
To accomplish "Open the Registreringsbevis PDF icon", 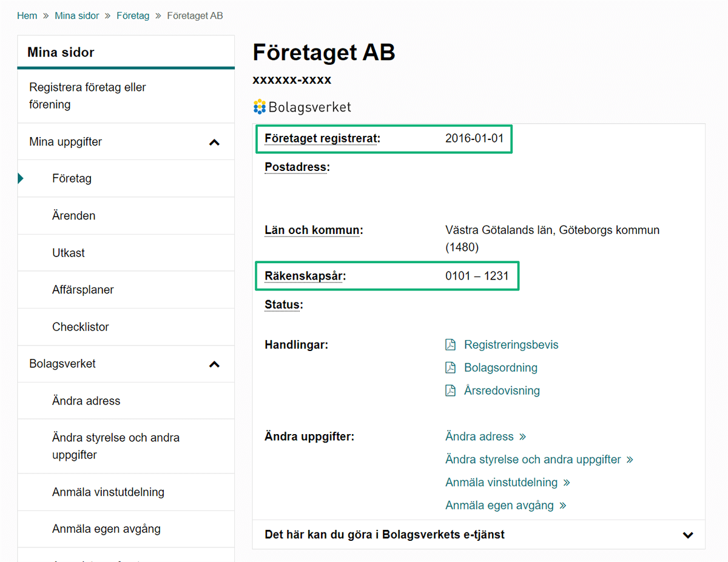I will tap(450, 344).
